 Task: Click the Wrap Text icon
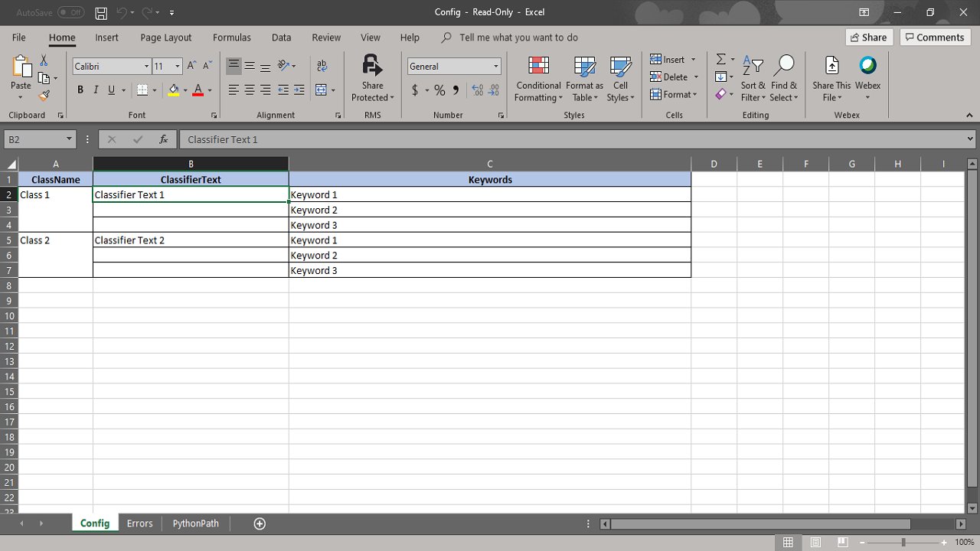322,67
